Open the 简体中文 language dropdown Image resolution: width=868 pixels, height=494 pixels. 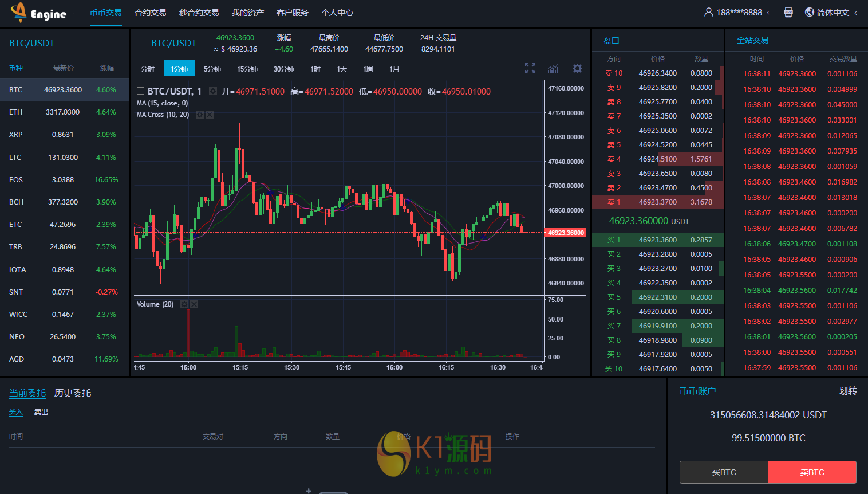[x=832, y=12]
